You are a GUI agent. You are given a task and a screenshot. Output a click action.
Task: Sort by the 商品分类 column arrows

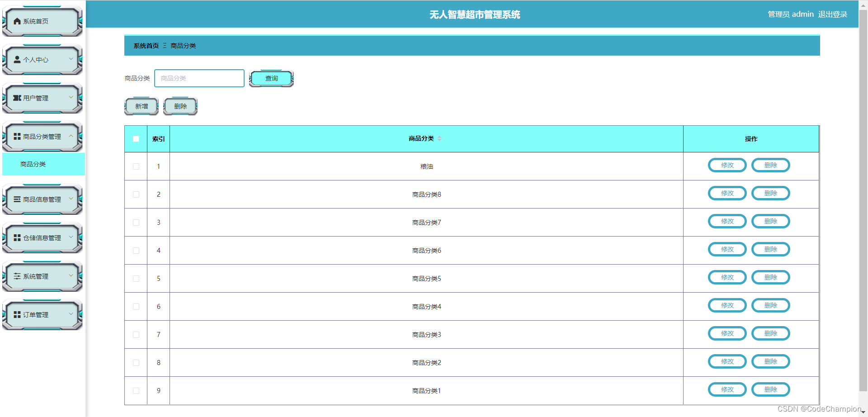tap(439, 138)
